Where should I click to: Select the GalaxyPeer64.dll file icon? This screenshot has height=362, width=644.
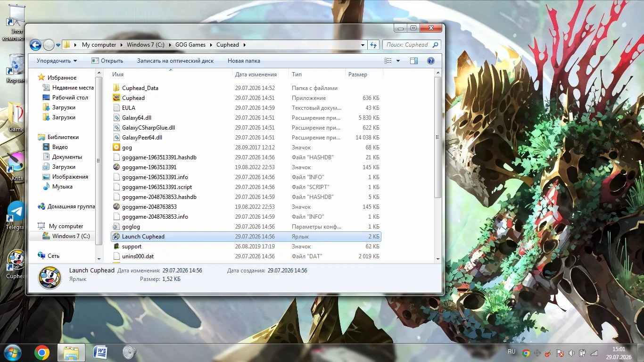pyautogui.click(x=116, y=138)
